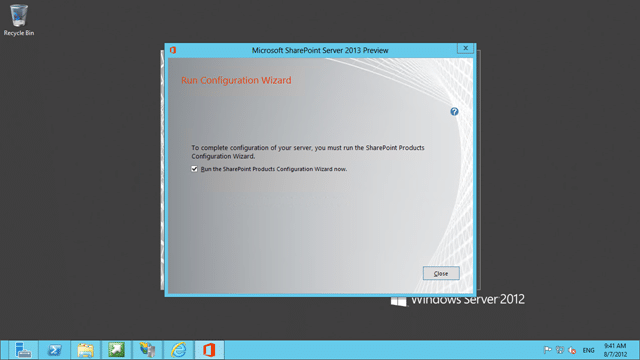640x360 pixels.
Task: Open File Explorer from the taskbar
Action: pyautogui.click(x=85, y=350)
